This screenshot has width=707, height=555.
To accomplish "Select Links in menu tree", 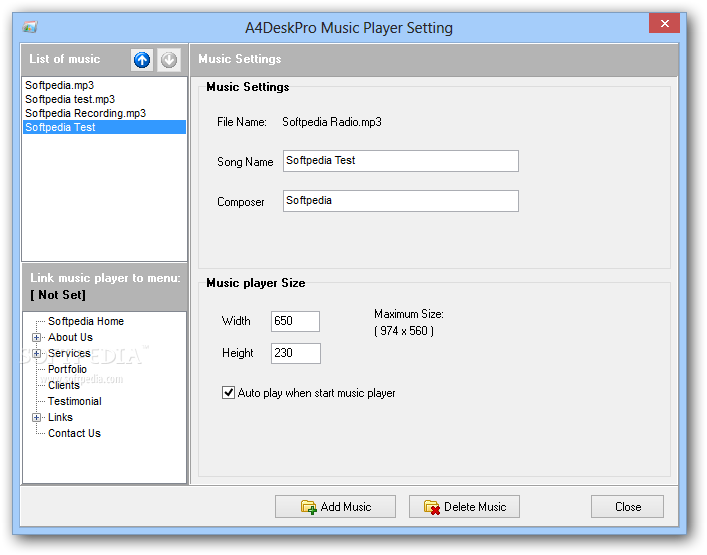I will click(60, 417).
